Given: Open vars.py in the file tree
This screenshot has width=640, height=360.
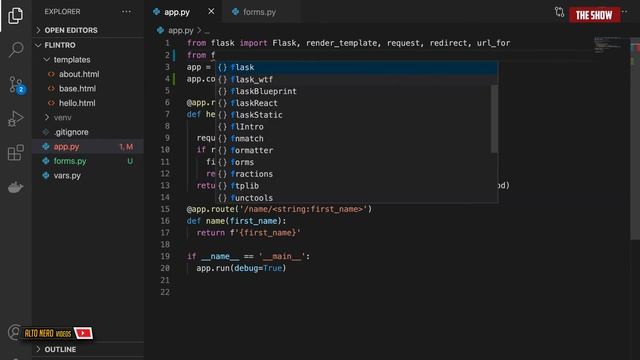Looking at the screenshot, I should tap(67, 176).
